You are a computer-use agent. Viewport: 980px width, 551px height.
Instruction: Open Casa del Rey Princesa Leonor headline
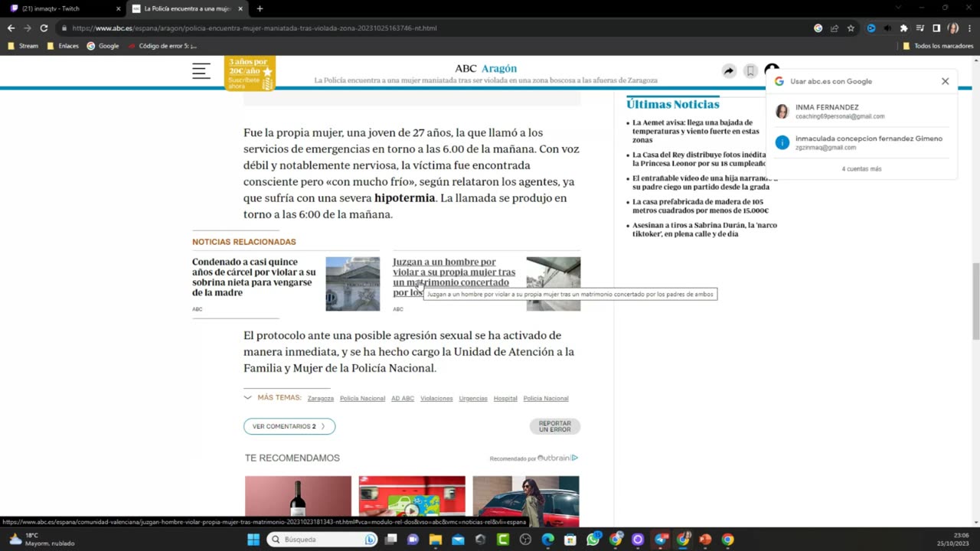pyautogui.click(x=699, y=159)
